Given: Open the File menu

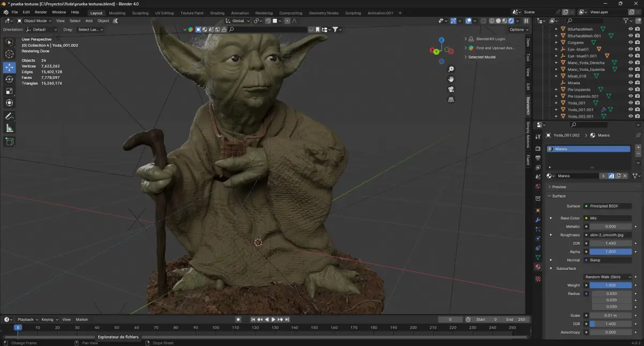Looking at the screenshot, I should [14, 12].
